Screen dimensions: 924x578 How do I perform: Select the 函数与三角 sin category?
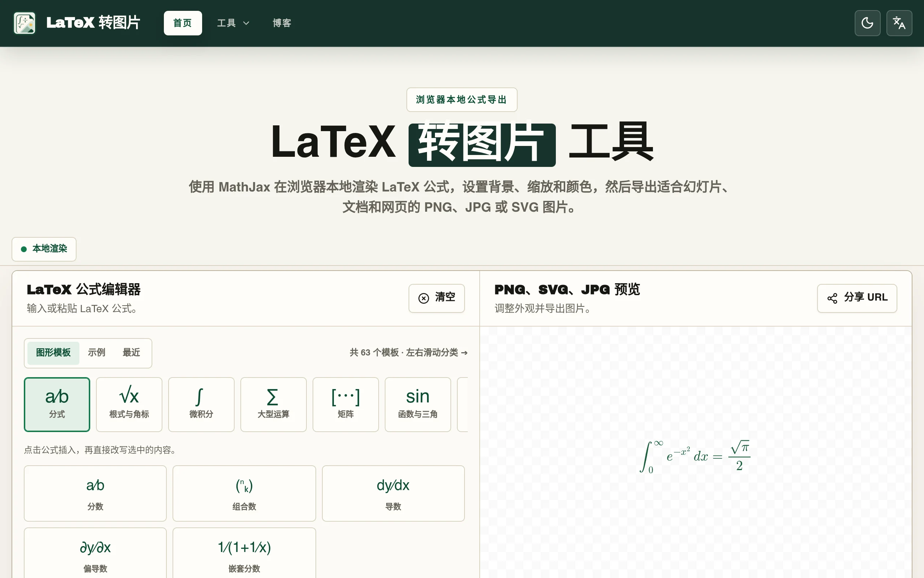(418, 404)
